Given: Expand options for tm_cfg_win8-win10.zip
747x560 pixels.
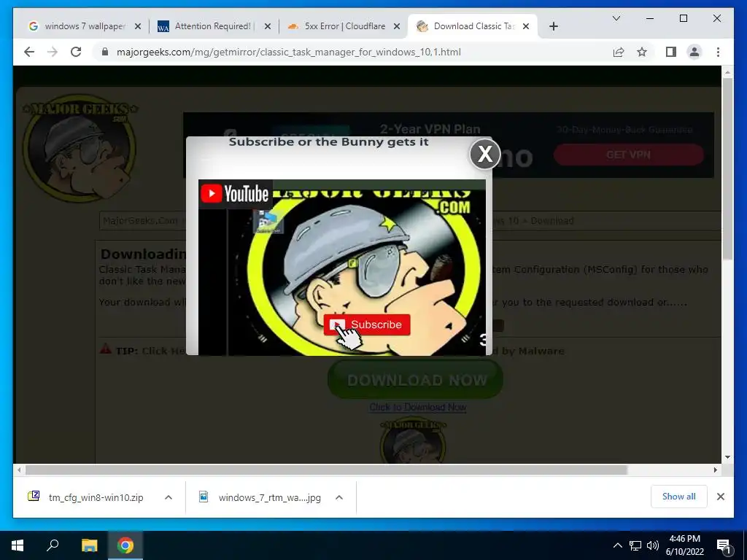Looking at the screenshot, I should tap(169, 497).
